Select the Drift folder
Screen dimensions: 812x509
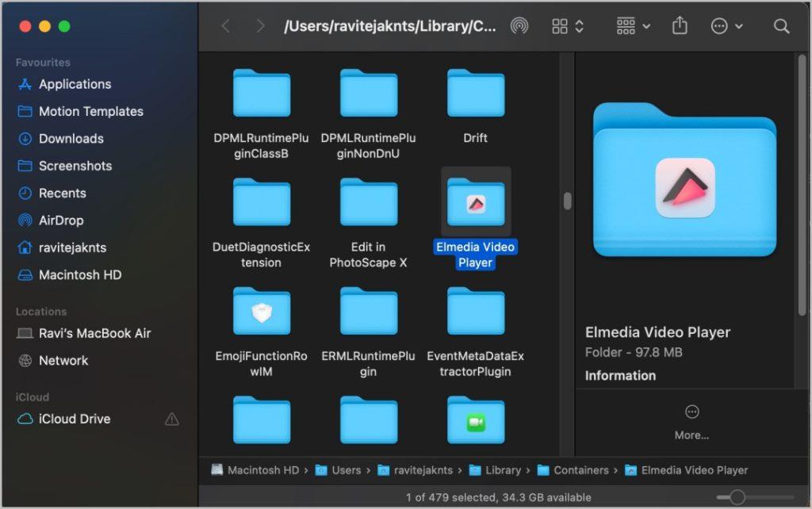tap(476, 94)
